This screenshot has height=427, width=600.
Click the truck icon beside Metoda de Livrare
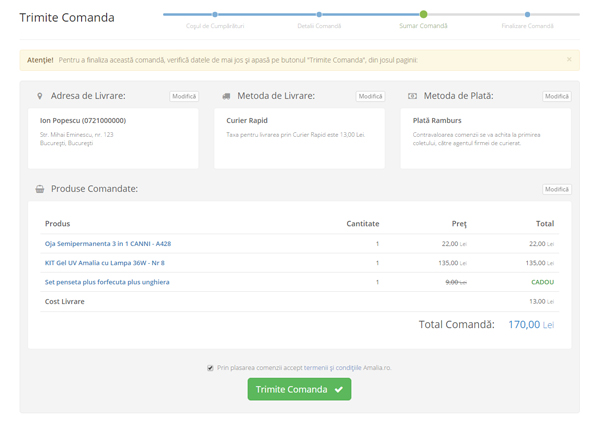coord(226,96)
